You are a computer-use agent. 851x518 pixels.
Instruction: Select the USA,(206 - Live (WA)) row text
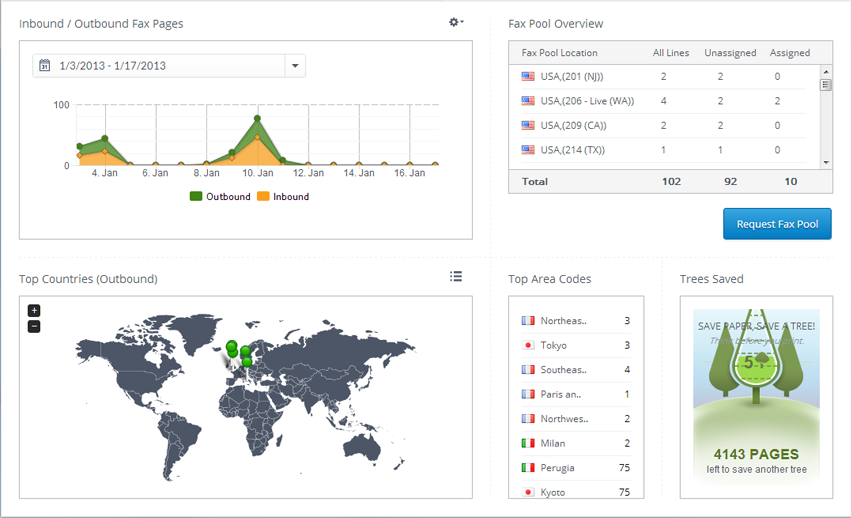587,101
